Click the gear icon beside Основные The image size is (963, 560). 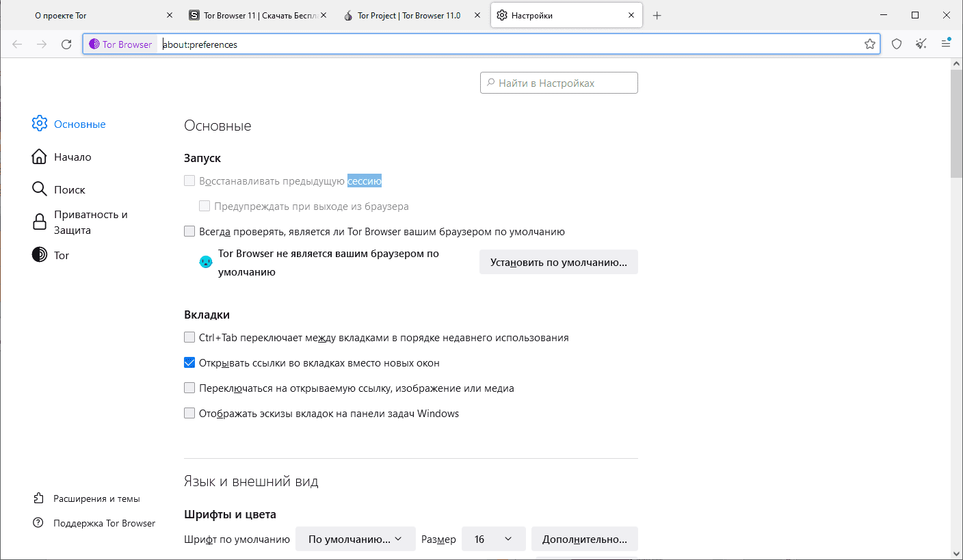tap(40, 124)
